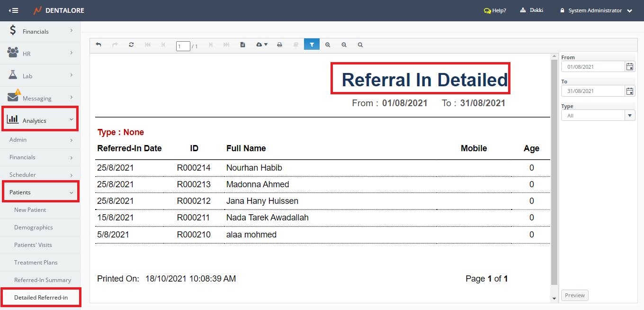This screenshot has height=310, width=644.
Task: Open the Referred-In Summary report
Action: pos(43,280)
